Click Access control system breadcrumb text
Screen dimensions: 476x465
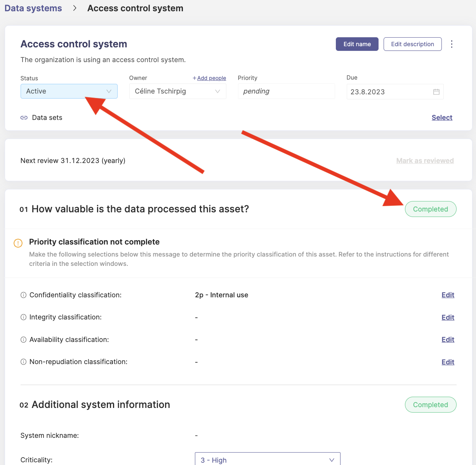(135, 8)
